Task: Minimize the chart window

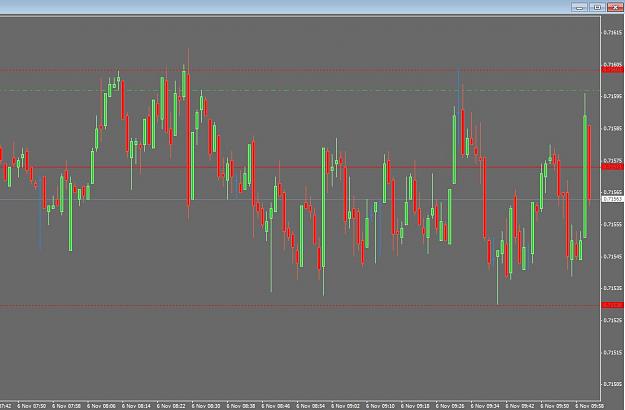Action: tap(579, 7)
